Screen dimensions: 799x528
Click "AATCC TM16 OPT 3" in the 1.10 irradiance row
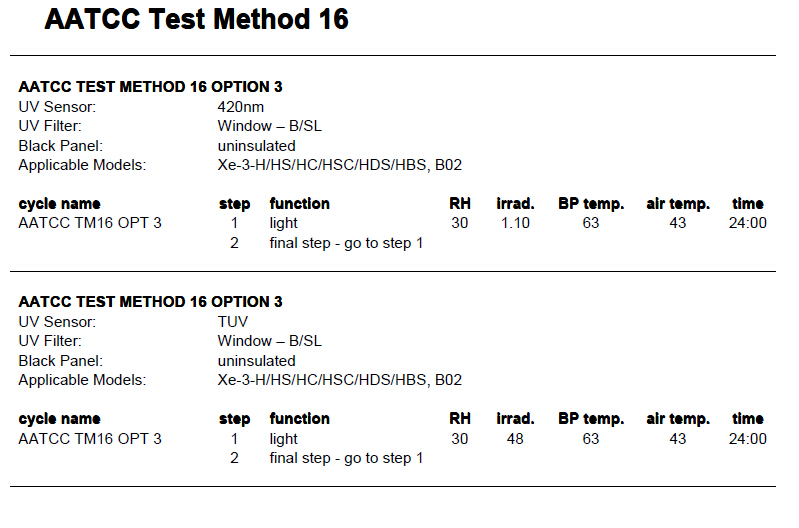click(90, 223)
